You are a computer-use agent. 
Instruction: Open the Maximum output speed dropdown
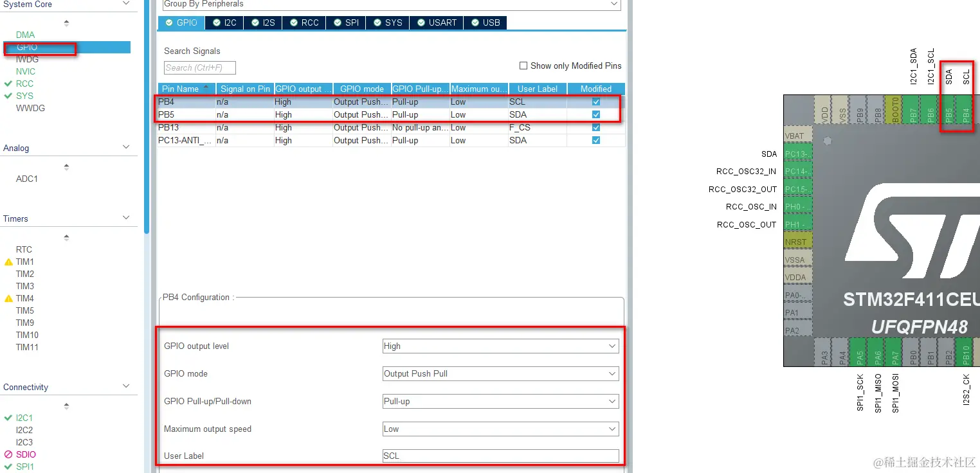coord(500,429)
